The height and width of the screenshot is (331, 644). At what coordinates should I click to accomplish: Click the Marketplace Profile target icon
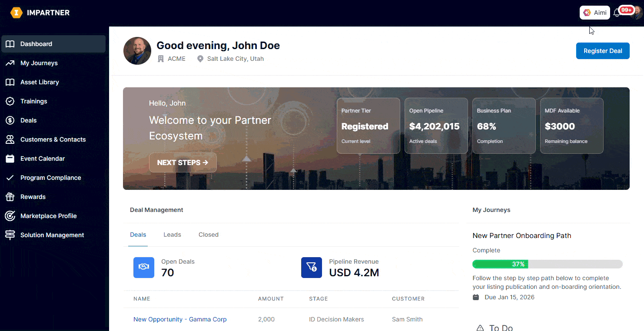click(x=10, y=216)
